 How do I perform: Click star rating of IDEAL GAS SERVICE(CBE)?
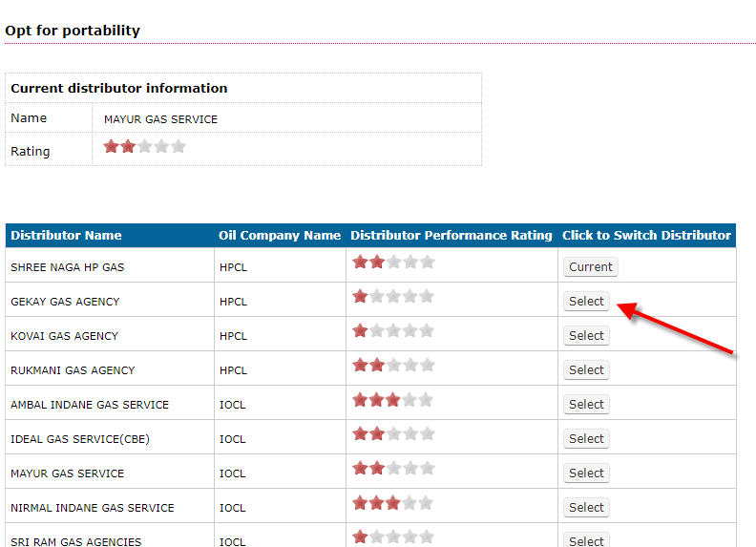[393, 433]
